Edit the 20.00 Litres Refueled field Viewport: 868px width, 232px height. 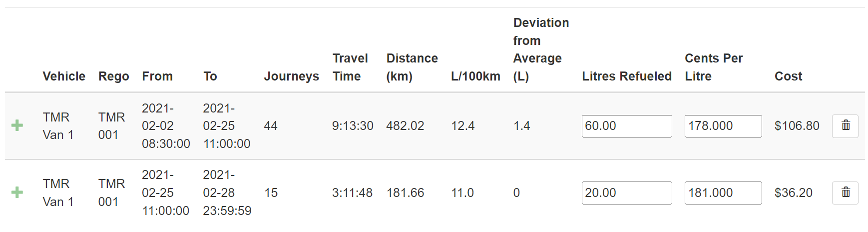pos(627,193)
